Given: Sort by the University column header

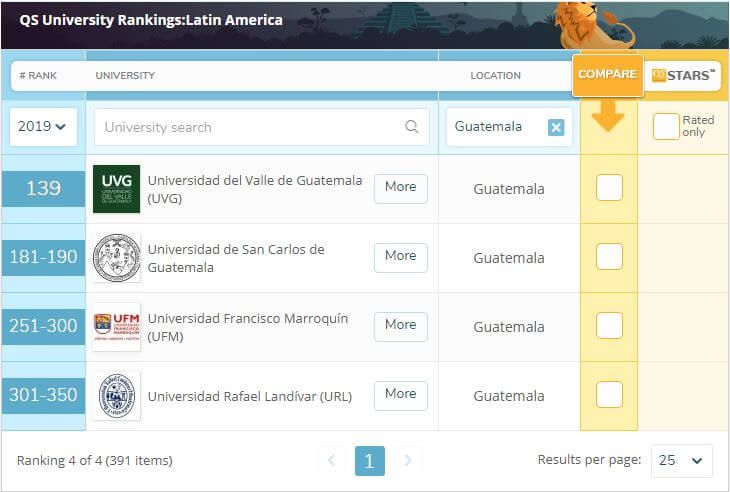Looking at the screenshot, I should (x=125, y=75).
